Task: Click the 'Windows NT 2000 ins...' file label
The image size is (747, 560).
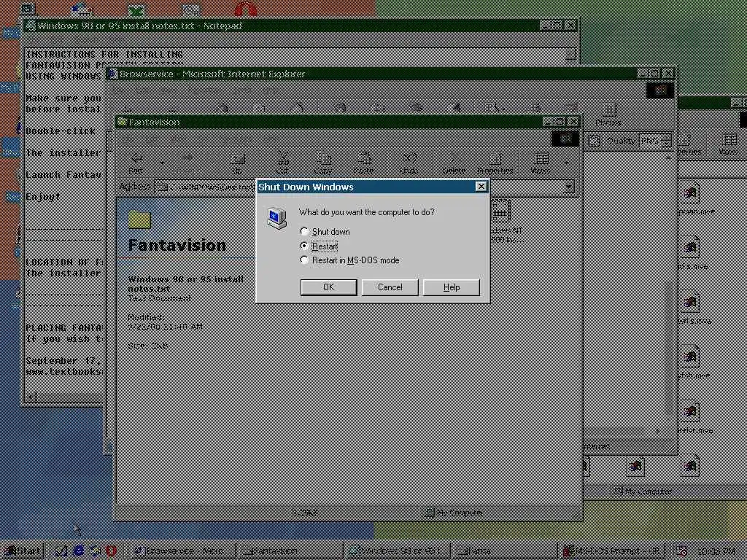Action: pyautogui.click(x=506, y=235)
